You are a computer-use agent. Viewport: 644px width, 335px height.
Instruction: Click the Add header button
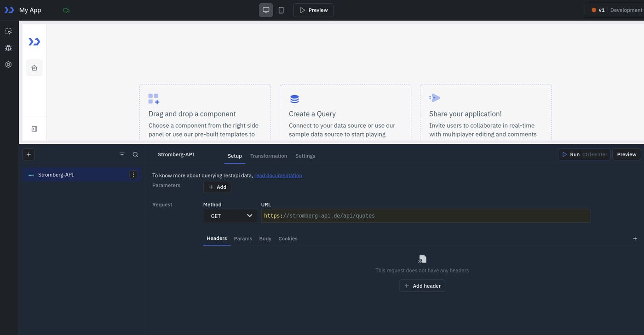point(422,286)
